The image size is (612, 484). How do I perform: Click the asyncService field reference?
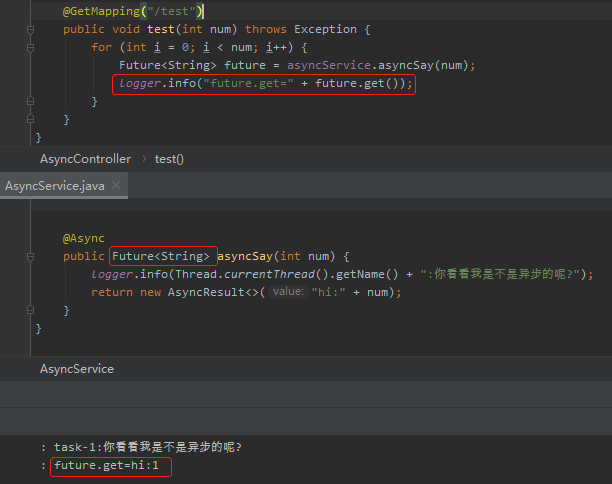tap(329, 65)
